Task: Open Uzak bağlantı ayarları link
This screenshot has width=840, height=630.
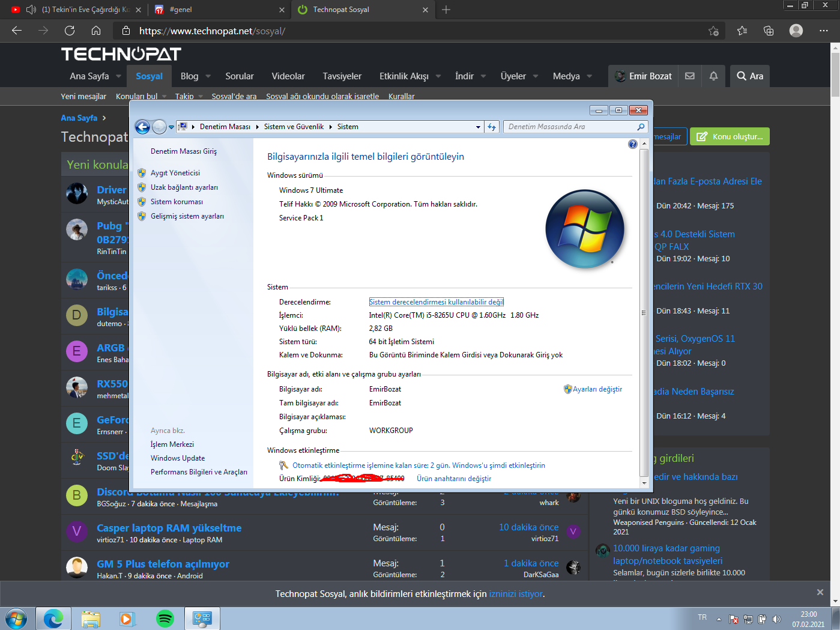Action: (184, 187)
